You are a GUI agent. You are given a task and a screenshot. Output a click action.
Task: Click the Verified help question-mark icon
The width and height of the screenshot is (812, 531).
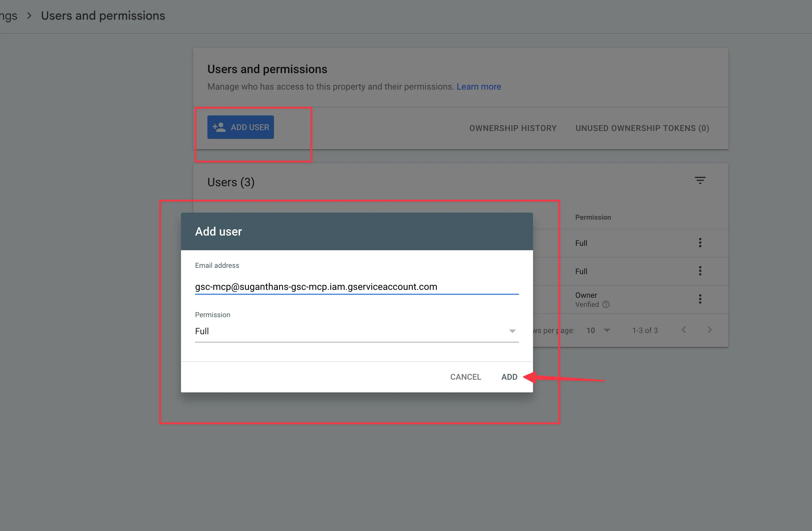pyautogui.click(x=605, y=305)
